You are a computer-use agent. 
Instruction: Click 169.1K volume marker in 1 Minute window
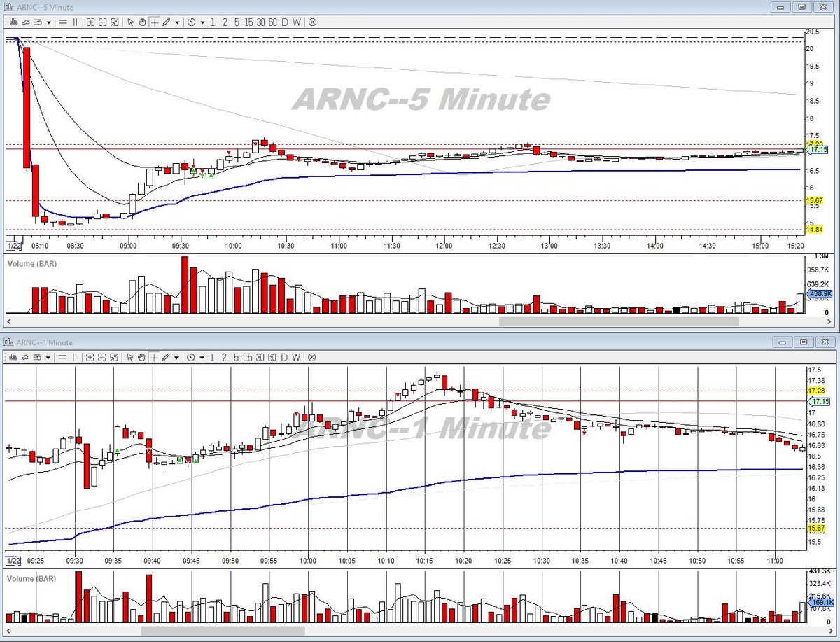821,602
